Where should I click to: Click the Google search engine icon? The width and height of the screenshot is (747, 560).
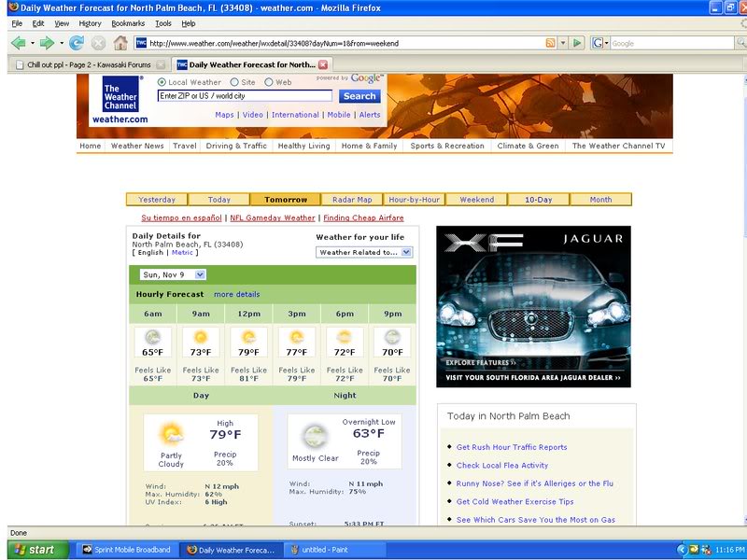(x=597, y=43)
